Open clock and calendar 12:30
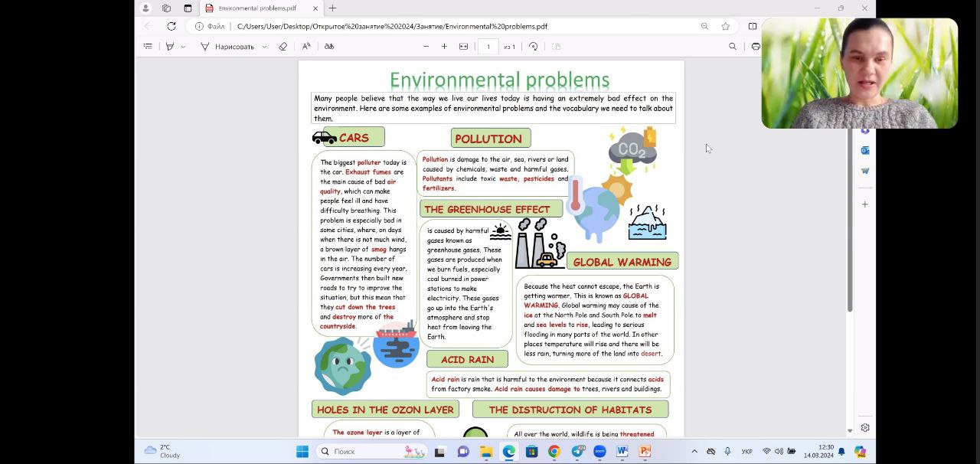This screenshot has height=464, width=980. click(818, 452)
